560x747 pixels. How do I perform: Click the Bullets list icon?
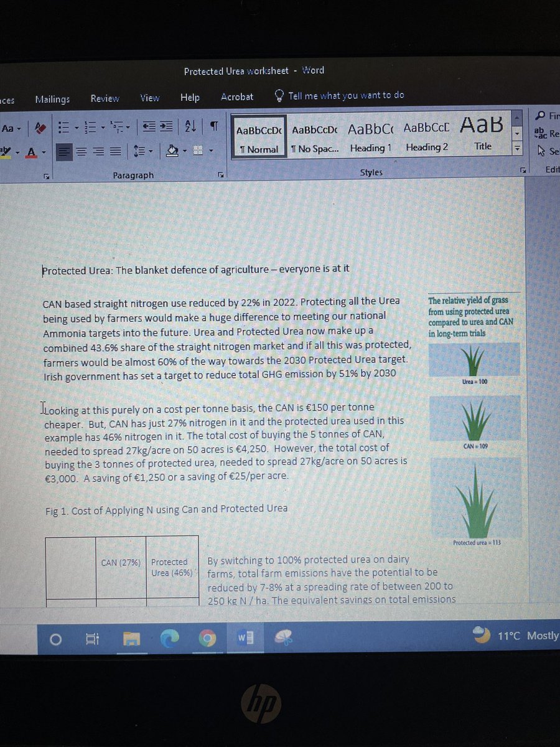pos(62,128)
